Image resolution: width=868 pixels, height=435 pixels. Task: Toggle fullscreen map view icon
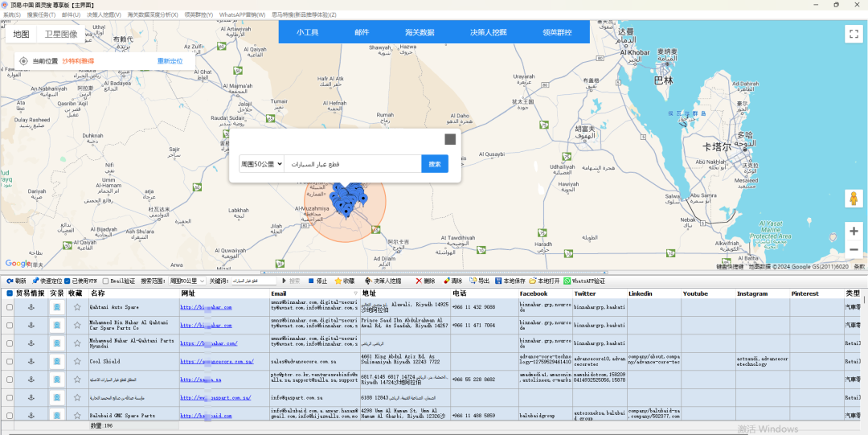(854, 35)
